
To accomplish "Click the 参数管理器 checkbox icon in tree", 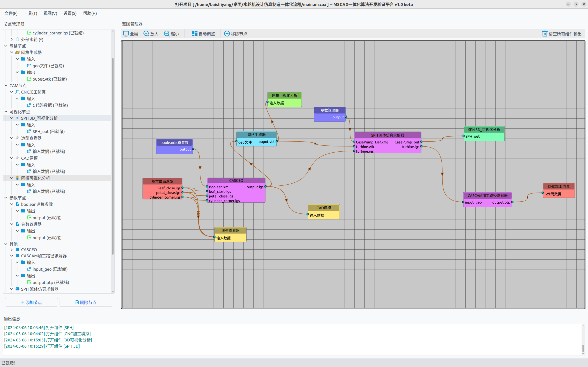I will point(17,224).
